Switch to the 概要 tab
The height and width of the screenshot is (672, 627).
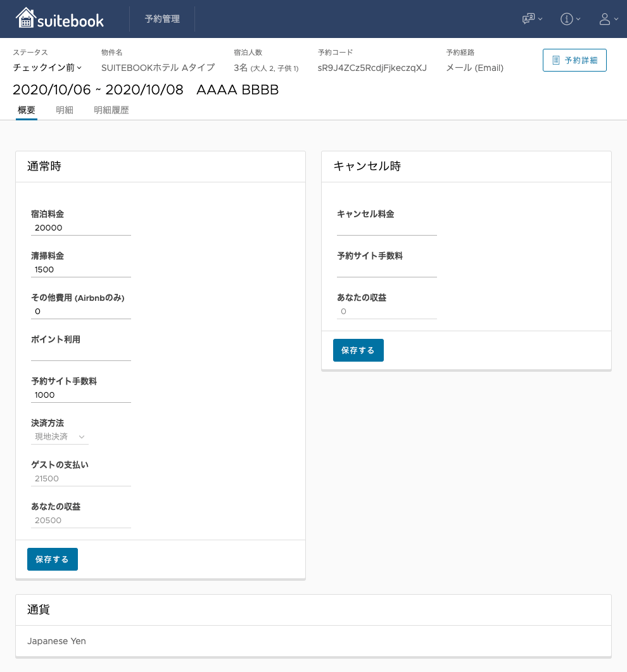(26, 110)
